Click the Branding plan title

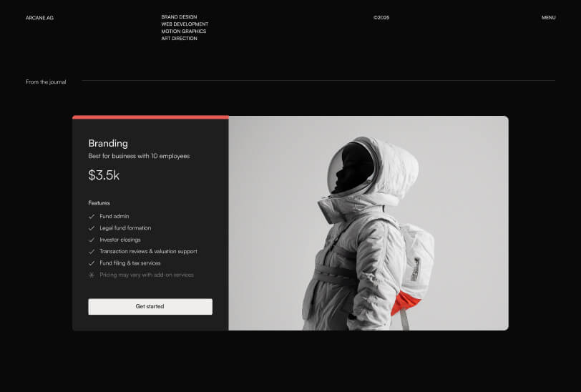pos(108,143)
